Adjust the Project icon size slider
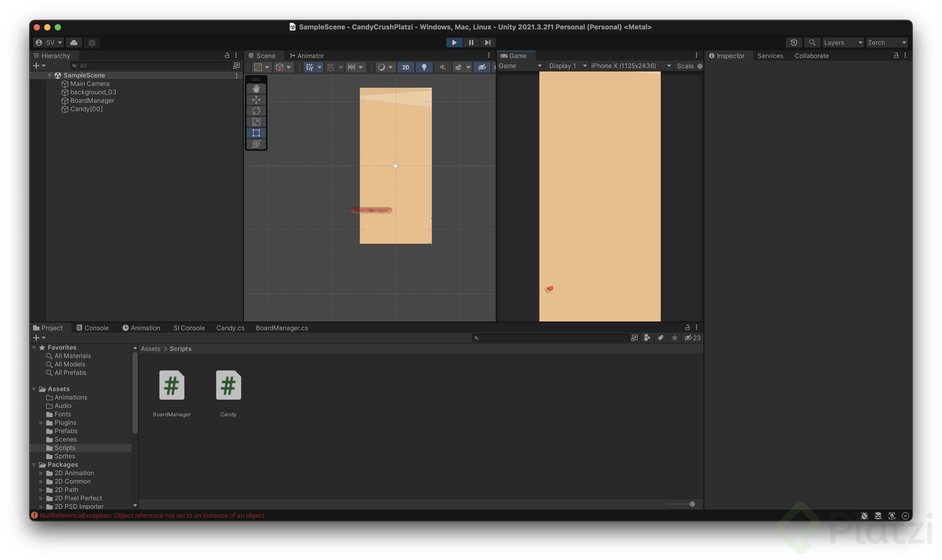 click(x=692, y=504)
